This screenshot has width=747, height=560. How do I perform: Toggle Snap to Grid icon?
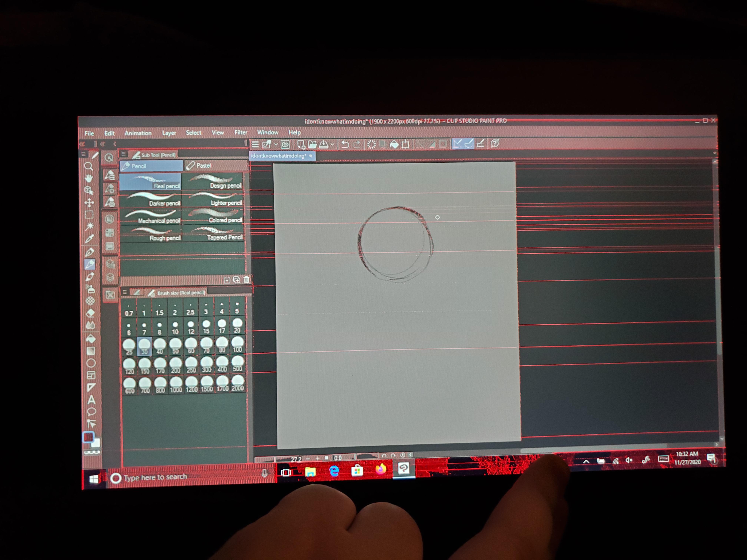tap(481, 144)
